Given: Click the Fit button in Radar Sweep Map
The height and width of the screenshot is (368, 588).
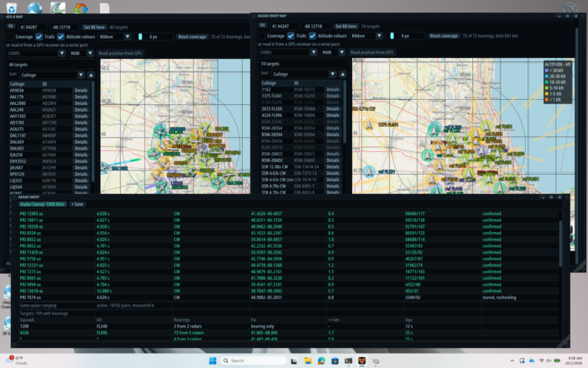Looking at the screenshot, I should (262, 26).
